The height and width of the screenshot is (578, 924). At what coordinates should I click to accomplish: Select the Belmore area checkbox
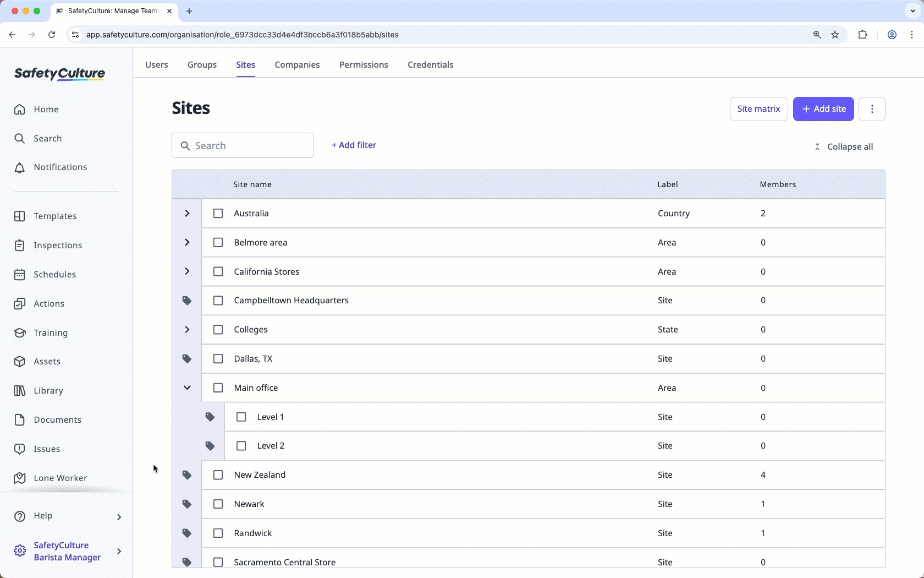[x=218, y=242]
